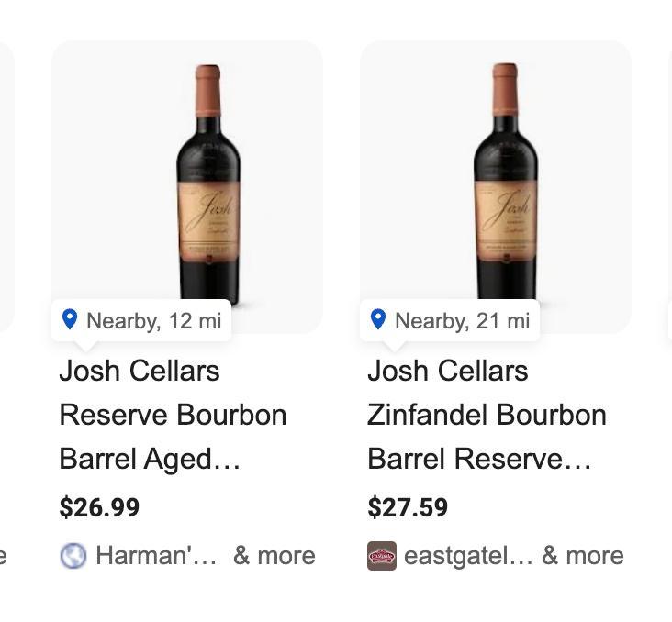
Task: Click the globe icon next to Harman's
Action: point(73,556)
